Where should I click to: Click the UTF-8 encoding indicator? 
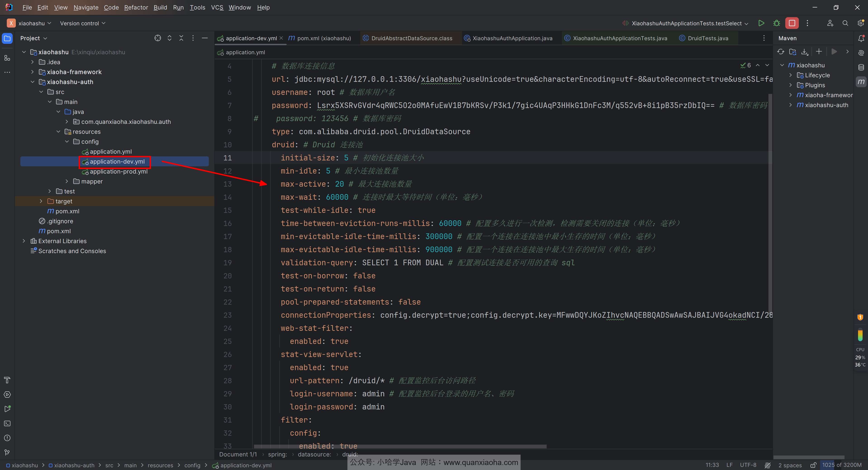point(748,465)
